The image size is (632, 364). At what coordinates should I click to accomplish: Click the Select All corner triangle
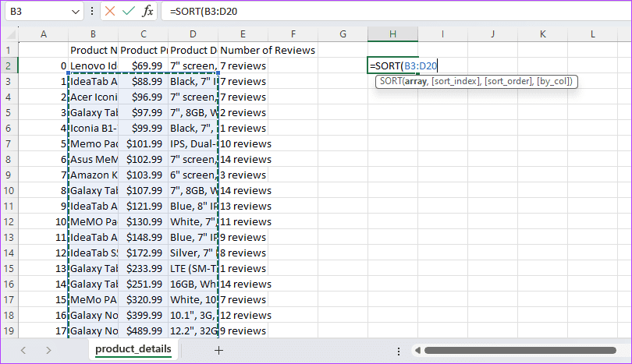(11, 34)
